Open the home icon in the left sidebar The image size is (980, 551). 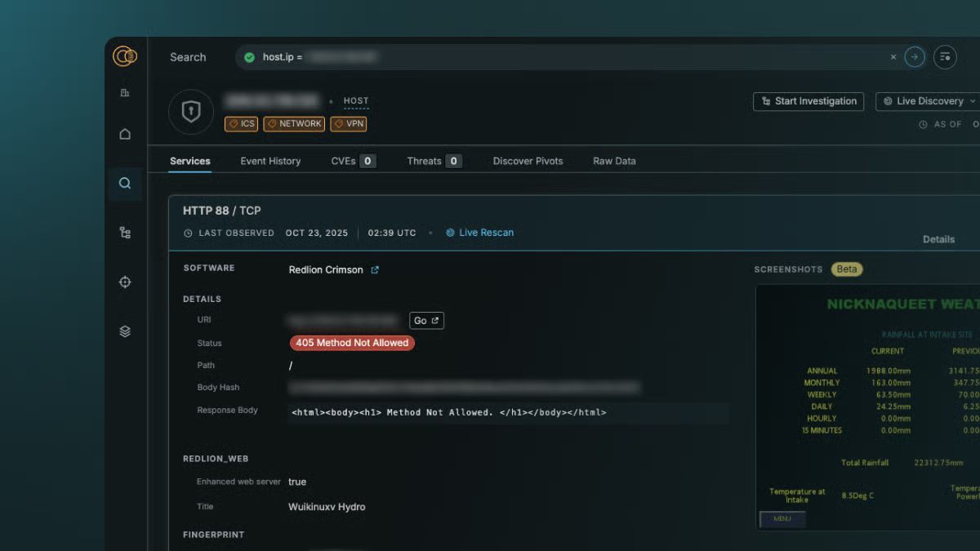click(124, 133)
